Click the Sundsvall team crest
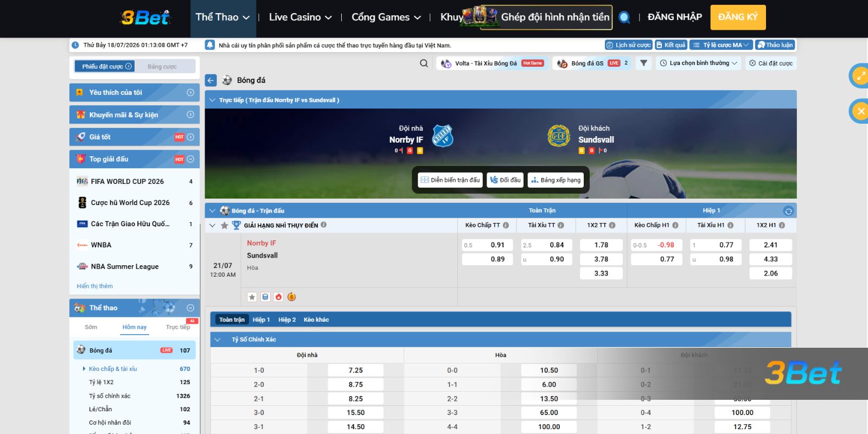868x434 pixels. click(x=559, y=136)
